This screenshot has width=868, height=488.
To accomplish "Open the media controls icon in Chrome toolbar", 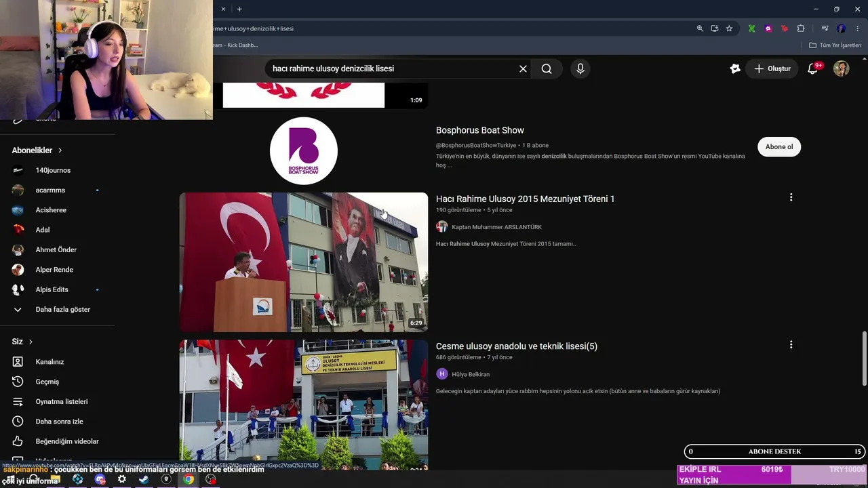I will [825, 28].
